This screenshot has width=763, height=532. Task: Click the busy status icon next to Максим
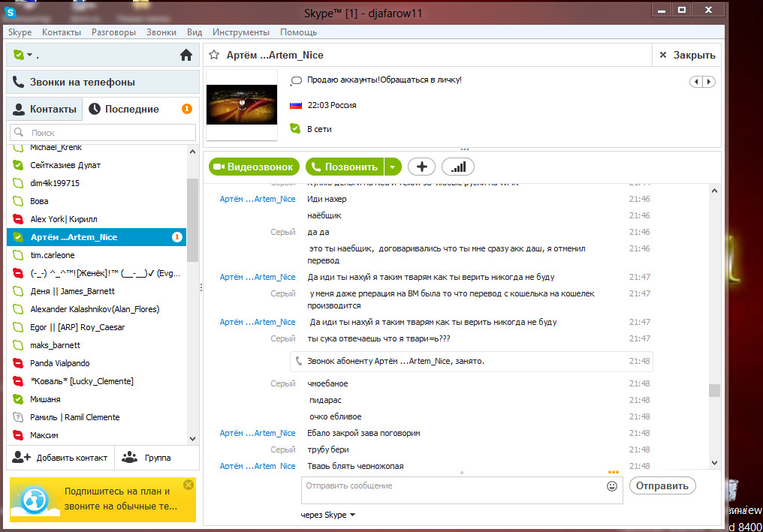click(x=18, y=435)
